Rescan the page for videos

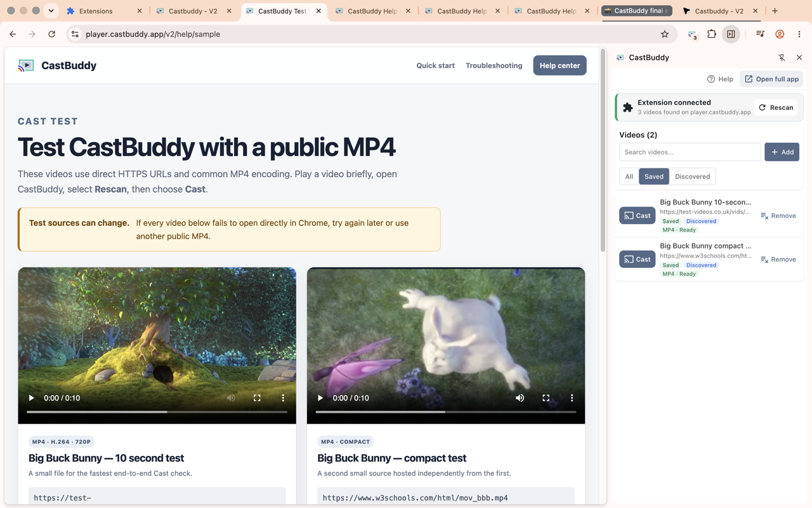(776, 108)
